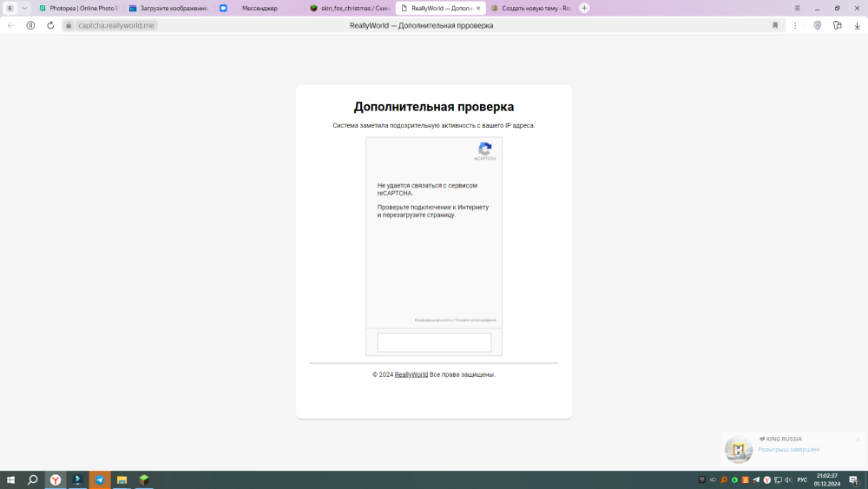Click the Дополнительная проверка heading
Viewport: 868px width, 489px height.
(x=433, y=107)
